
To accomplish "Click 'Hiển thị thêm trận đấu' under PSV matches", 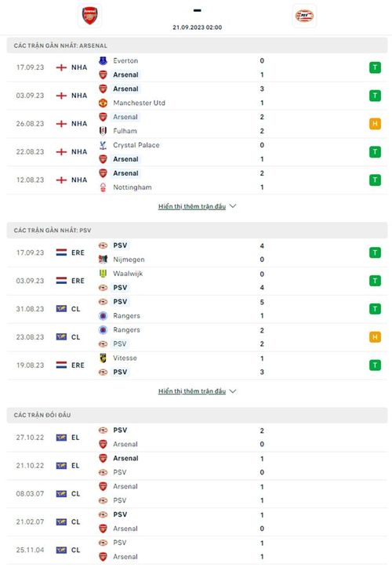I will (192, 391).
